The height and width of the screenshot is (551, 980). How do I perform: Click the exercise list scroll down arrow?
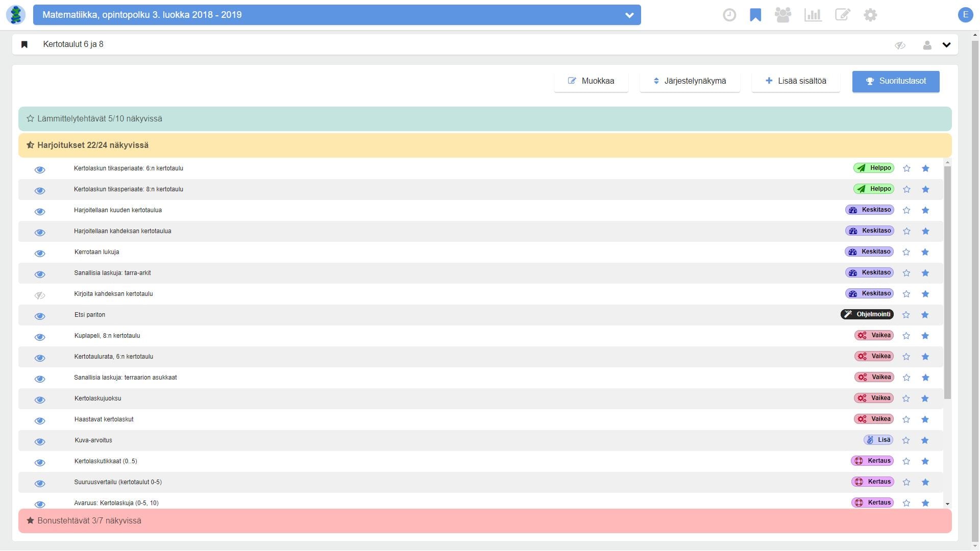coord(947,504)
